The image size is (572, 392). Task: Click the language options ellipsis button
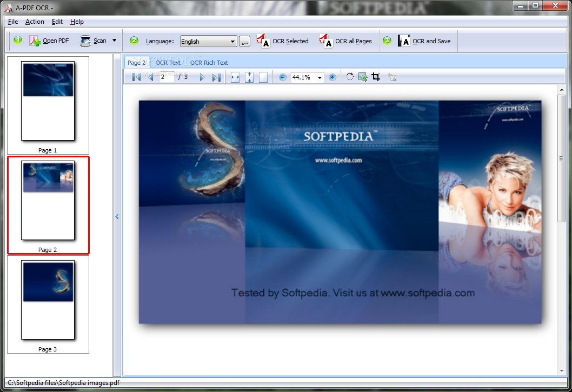click(244, 41)
